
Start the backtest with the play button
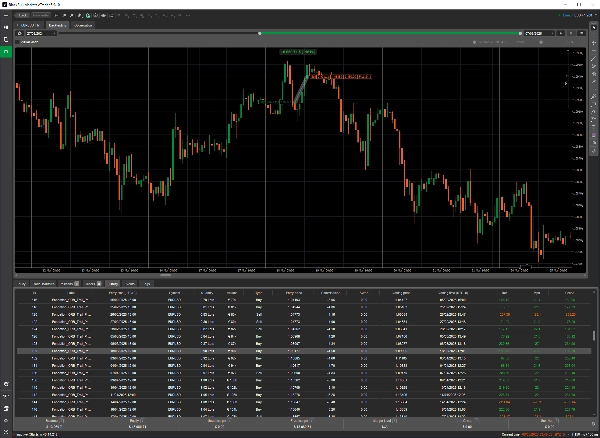click(561, 34)
